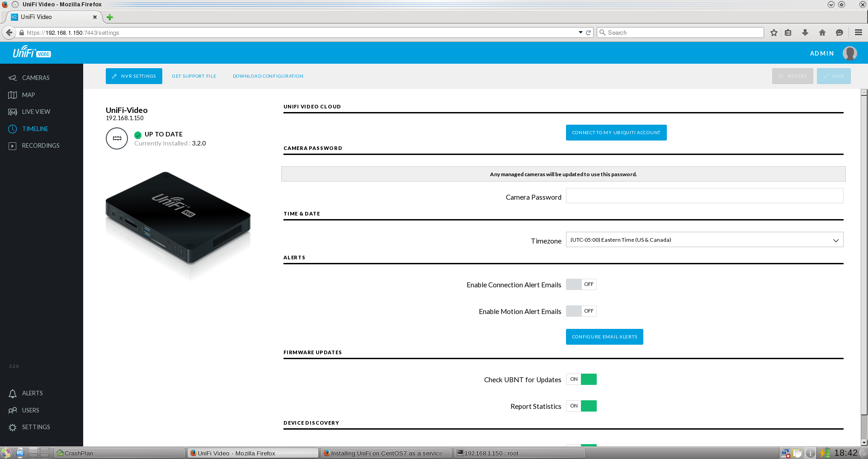Click Get Support File link

[194, 76]
